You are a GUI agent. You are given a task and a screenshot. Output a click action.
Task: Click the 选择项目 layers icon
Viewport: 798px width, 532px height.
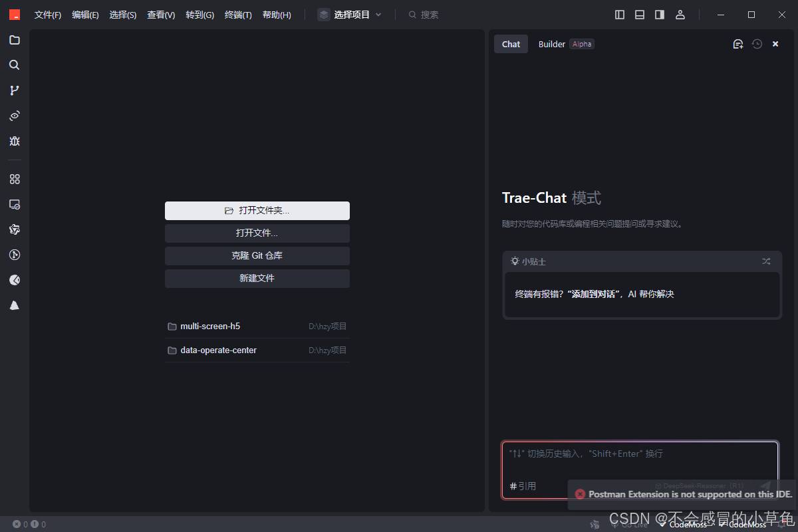click(x=324, y=15)
